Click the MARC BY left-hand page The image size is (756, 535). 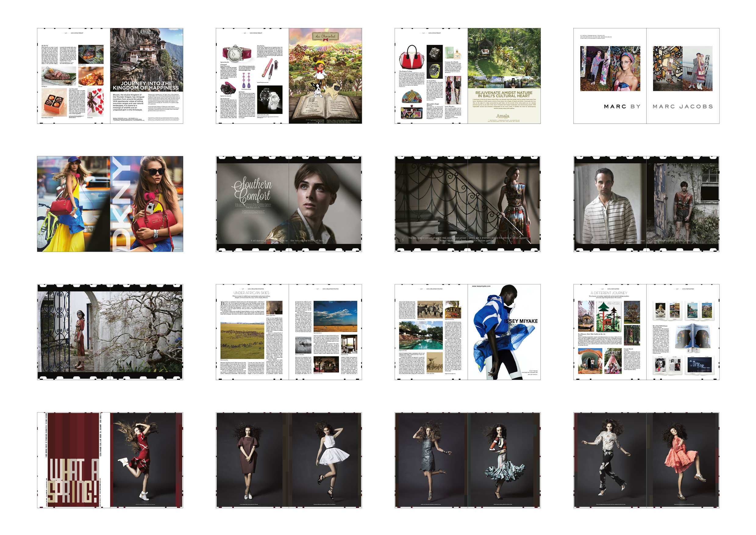click(x=610, y=76)
